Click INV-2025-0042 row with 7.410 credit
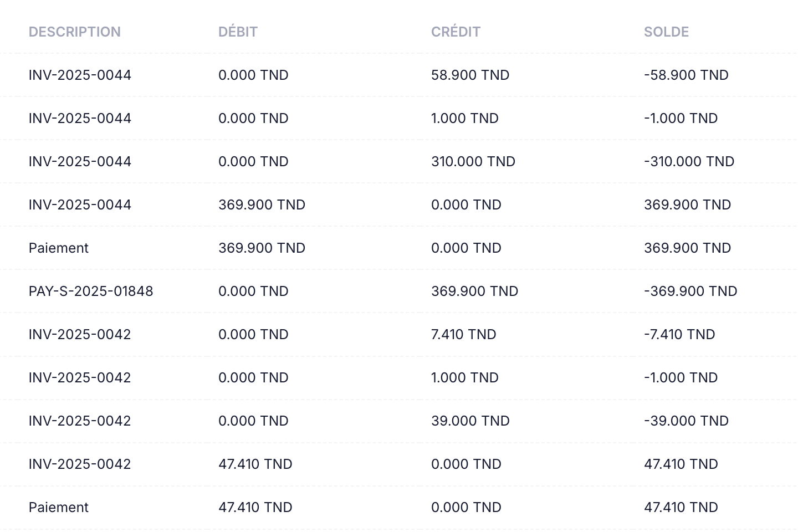 tap(399, 334)
